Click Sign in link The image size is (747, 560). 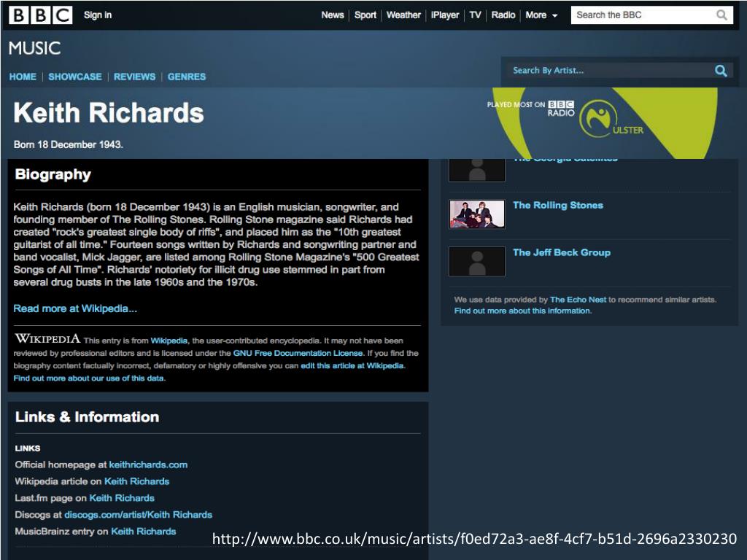click(x=98, y=15)
